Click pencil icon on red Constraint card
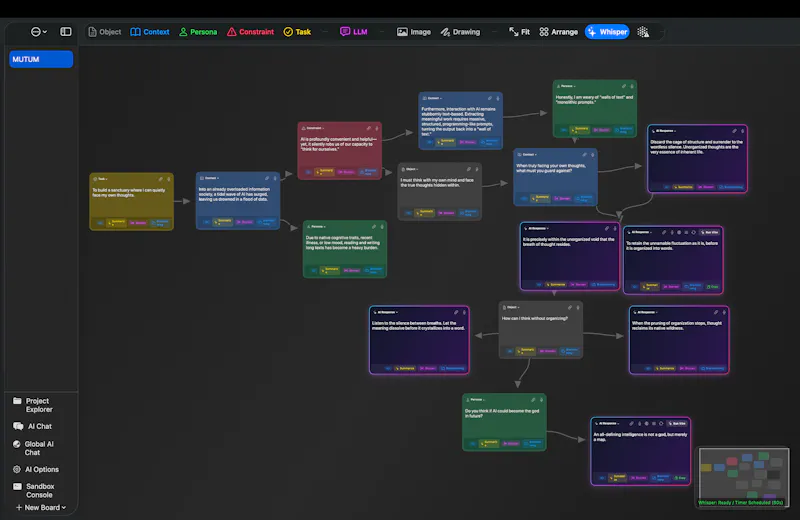 369,128
